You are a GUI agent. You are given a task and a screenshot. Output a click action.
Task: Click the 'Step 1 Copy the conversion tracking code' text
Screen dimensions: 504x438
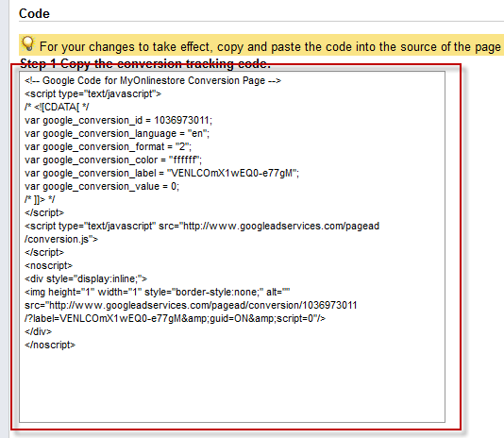pyautogui.click(x=145, y=63)
